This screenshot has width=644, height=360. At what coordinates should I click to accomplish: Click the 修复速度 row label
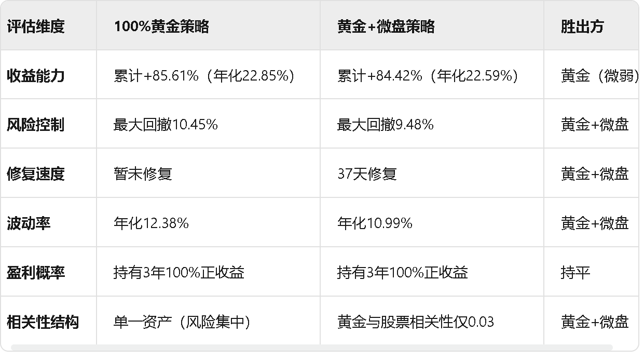[x=48, y=174]
